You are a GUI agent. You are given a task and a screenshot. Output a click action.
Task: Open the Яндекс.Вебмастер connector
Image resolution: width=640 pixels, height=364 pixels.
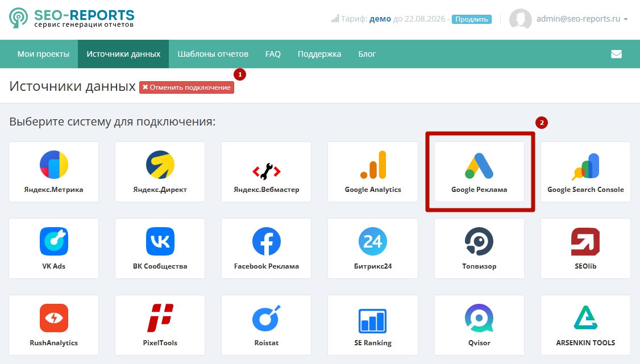point(266,171)
